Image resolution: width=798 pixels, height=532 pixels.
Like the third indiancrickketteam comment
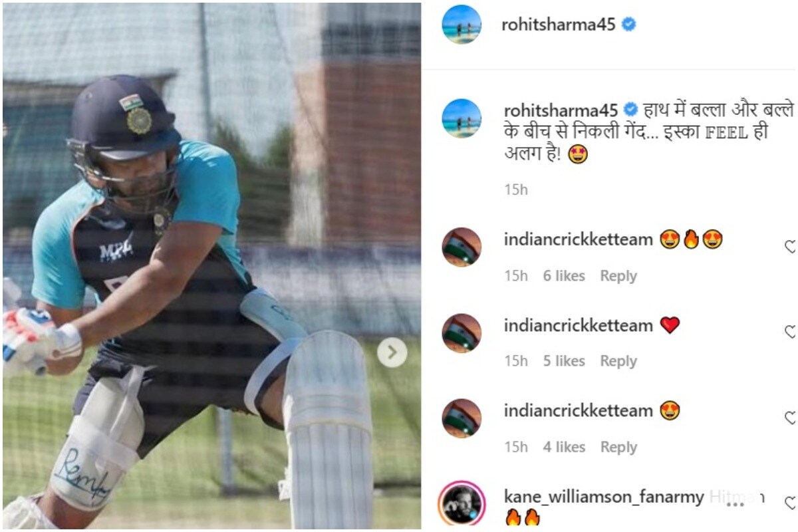791,418
